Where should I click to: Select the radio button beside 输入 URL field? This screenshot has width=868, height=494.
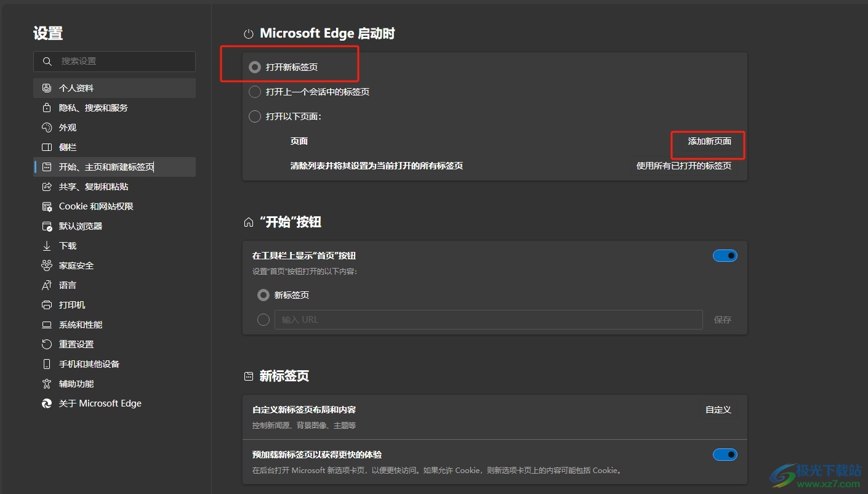pyautogui.click(x=263, y=320)
